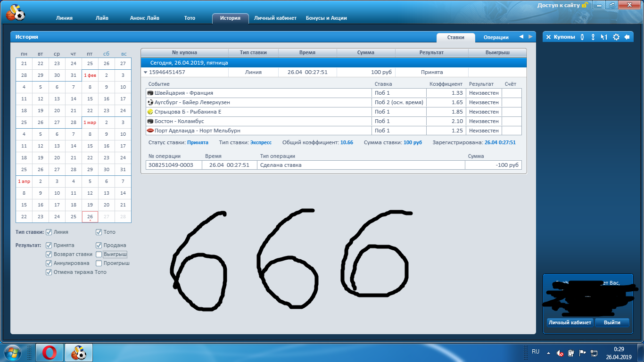Toggle the Проигрыш result checkbox
This screenshot has width=644, height=362.
pyautogui.click(x=99, y=263)
